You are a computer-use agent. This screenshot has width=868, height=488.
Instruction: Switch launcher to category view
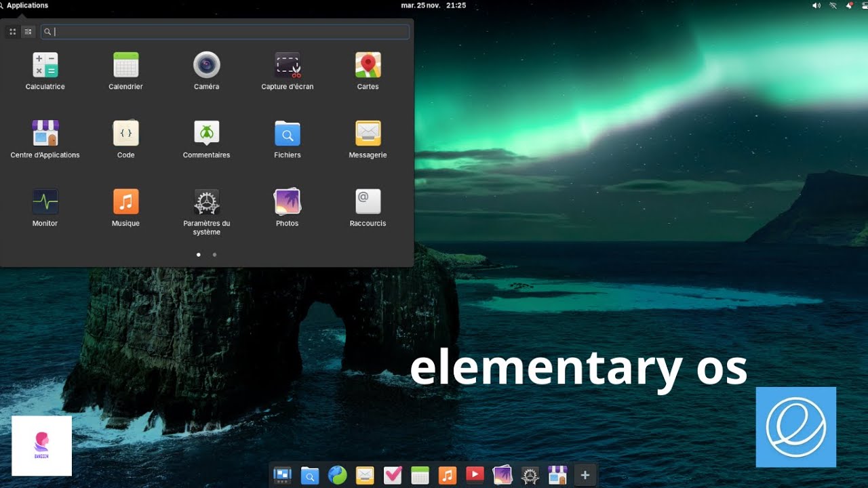(28, 31)
